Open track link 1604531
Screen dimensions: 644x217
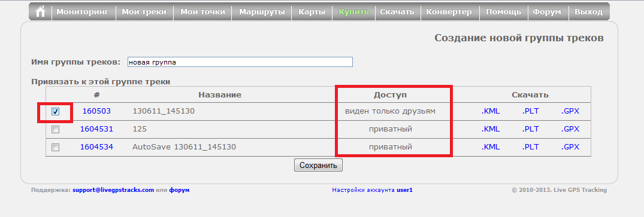96,129
